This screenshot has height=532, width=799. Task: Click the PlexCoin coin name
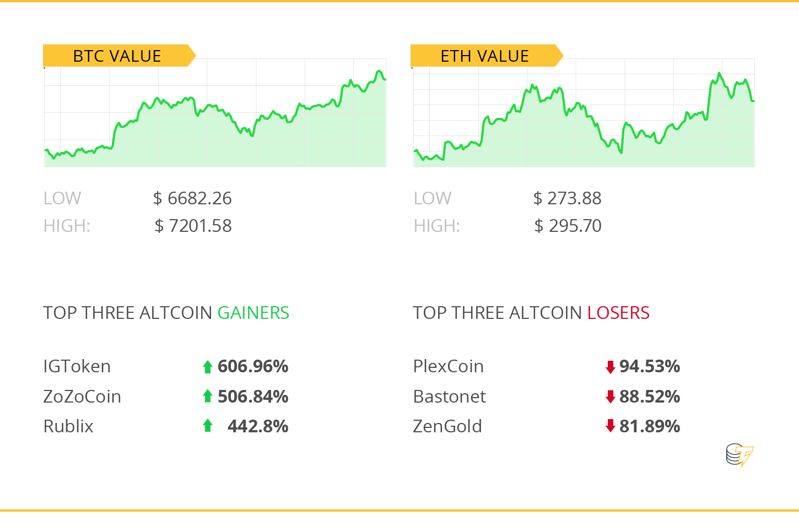pyautogui.click(x=449, y=366)
